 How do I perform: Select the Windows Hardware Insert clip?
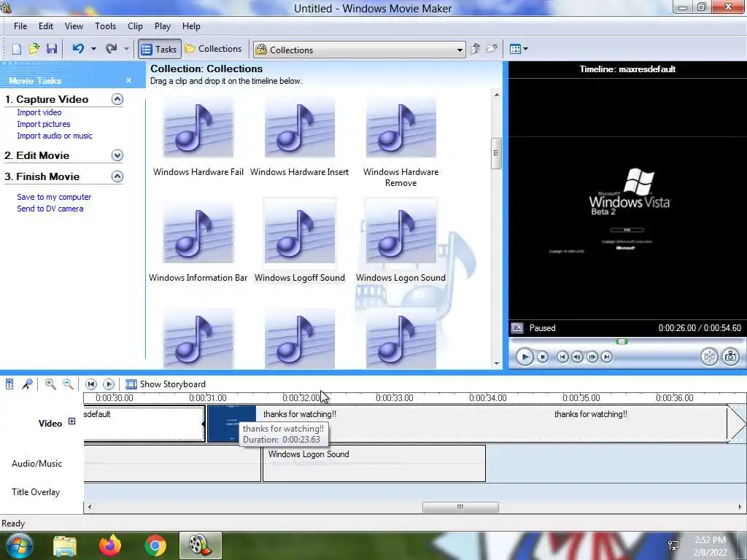pyautogui.click(x=300, y=137)
